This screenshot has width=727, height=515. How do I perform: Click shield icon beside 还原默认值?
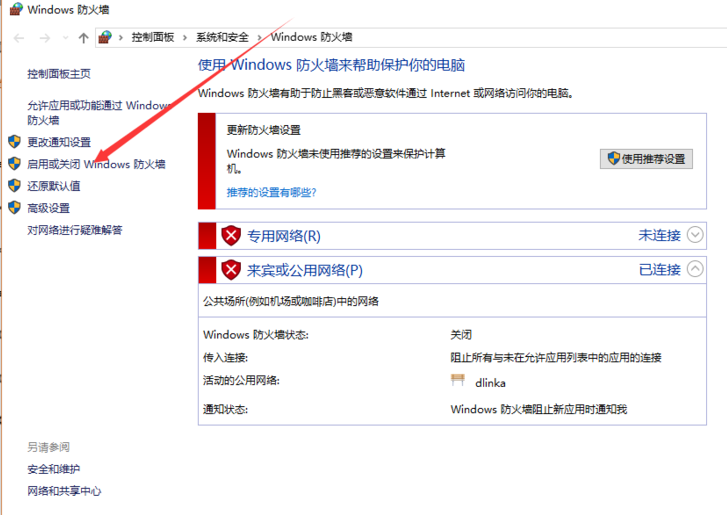tap(15, 185)
